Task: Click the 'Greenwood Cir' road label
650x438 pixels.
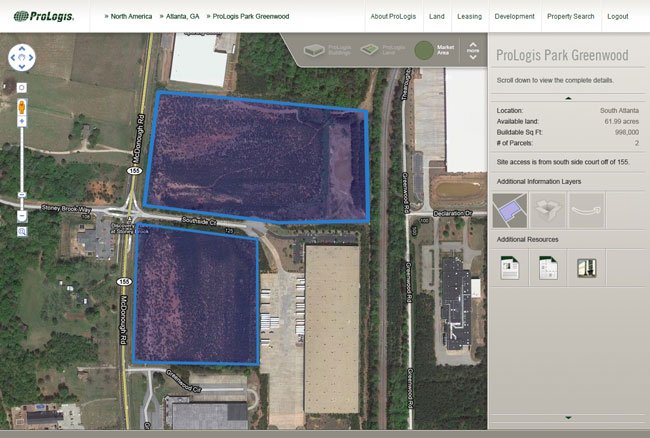Action: [184, 380]
